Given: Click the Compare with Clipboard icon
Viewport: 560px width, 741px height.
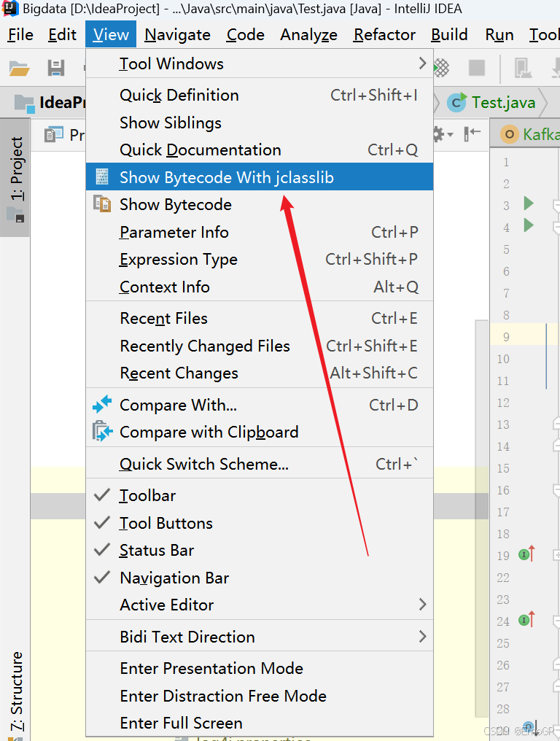Looking at the screenshot, I should (x=102, y=432).
